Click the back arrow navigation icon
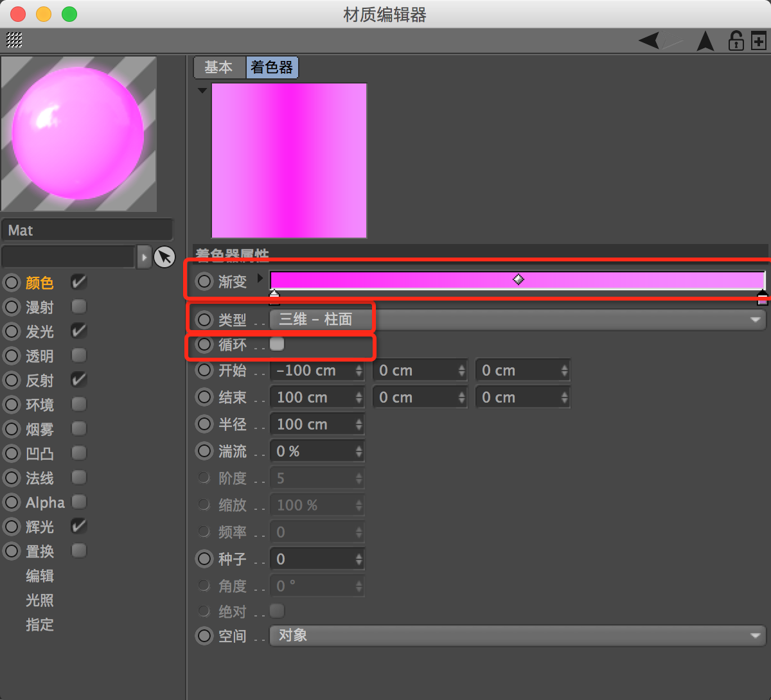This screenshot has width=771, height=700. click(650, 41)
